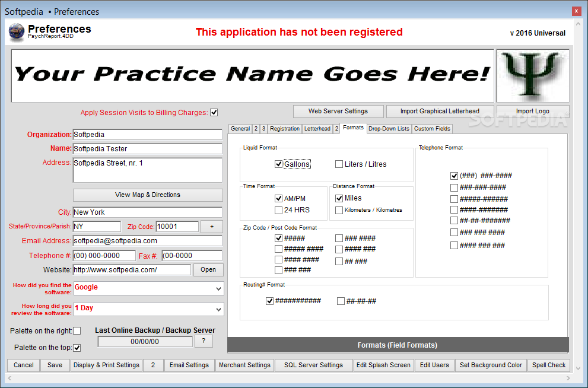This screenshot has height=388, width=588.
Task: Switch to the Letterhead tab
Action: coord(317,129)
